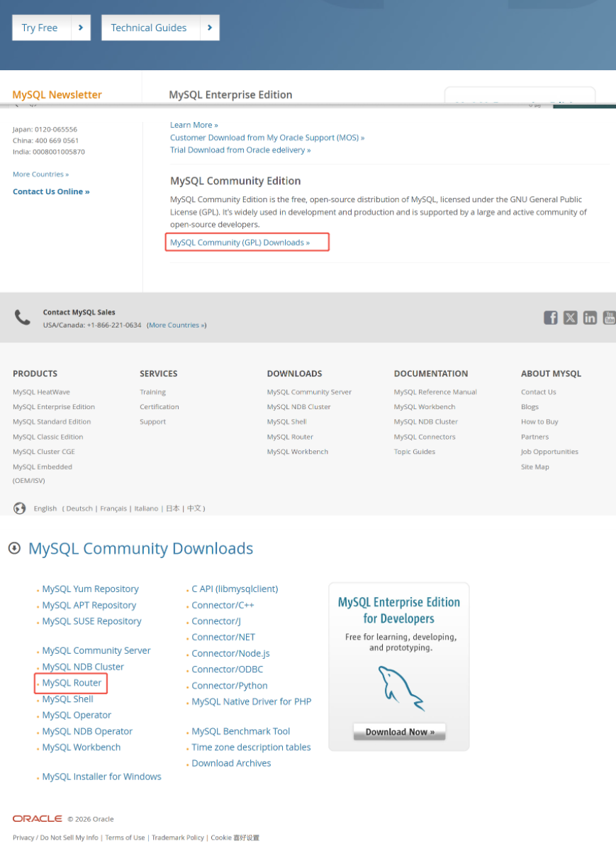
Task: Switch language to Deutsch
Action: pos(79,508)
